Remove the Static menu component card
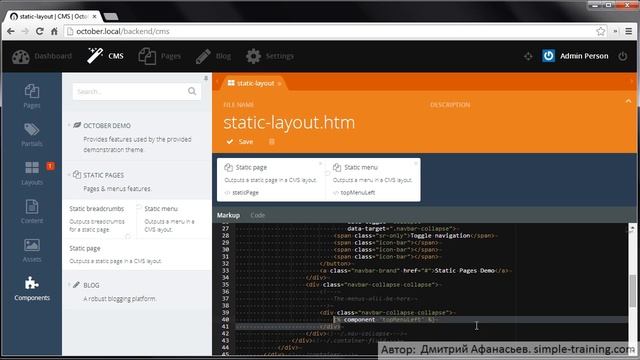640x360 pixels. click(x=416, y=163)
